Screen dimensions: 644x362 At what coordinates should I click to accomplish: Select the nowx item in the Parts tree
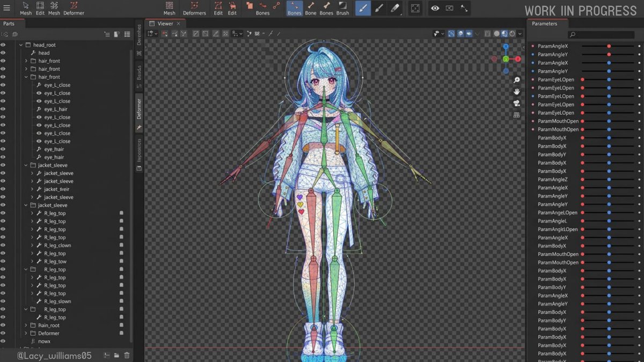(44, 341)
